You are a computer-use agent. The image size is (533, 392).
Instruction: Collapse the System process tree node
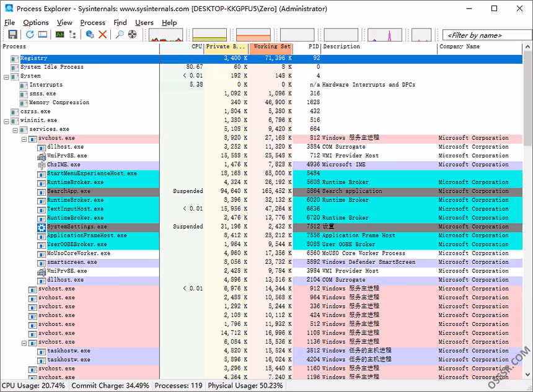coord(6,77)
